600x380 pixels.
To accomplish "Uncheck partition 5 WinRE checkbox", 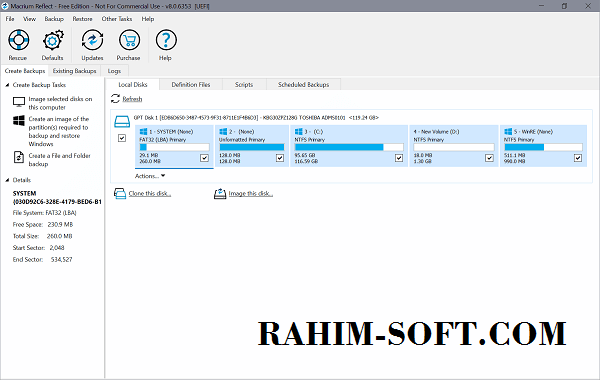I will [x=578, y=158].
